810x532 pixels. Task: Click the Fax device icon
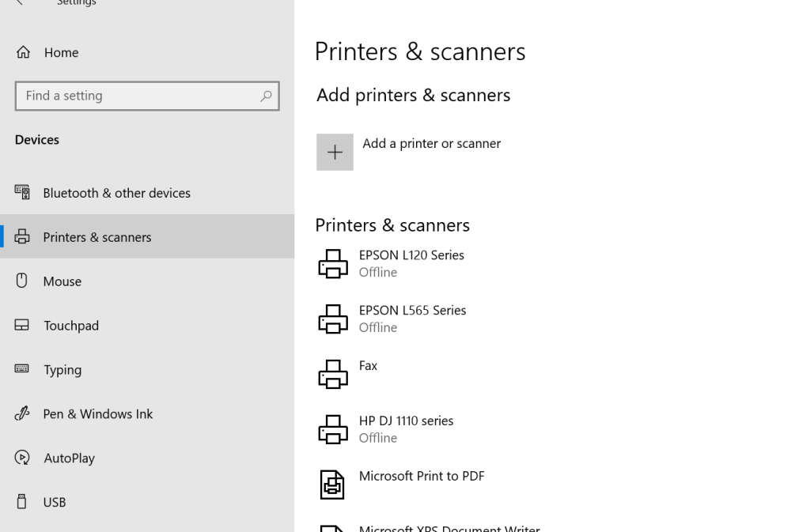(x=333, y=375)
